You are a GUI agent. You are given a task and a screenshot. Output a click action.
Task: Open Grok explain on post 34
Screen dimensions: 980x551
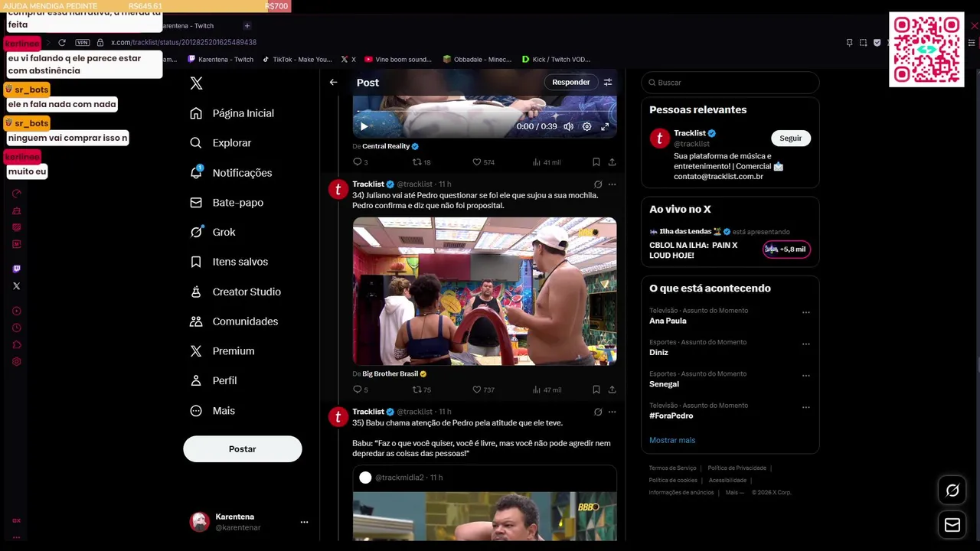coord(597,184)
